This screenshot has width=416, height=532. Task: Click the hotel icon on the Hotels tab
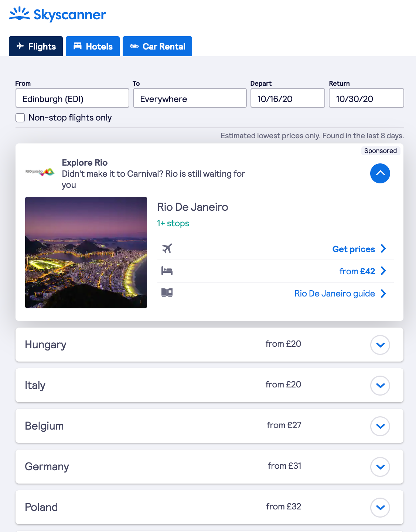[x=78, y=46]
